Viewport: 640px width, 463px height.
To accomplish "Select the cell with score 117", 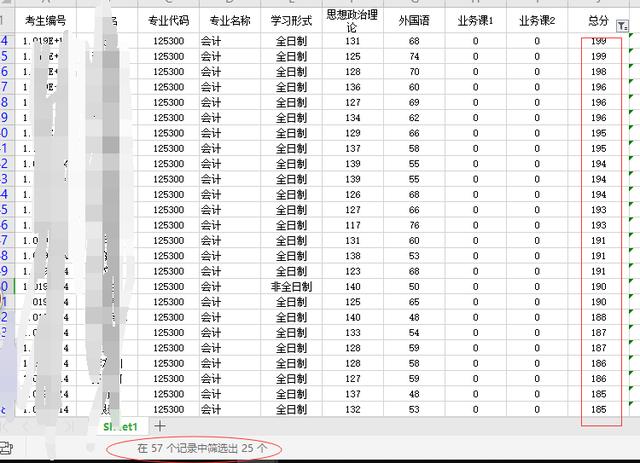I will click(352, 225).
